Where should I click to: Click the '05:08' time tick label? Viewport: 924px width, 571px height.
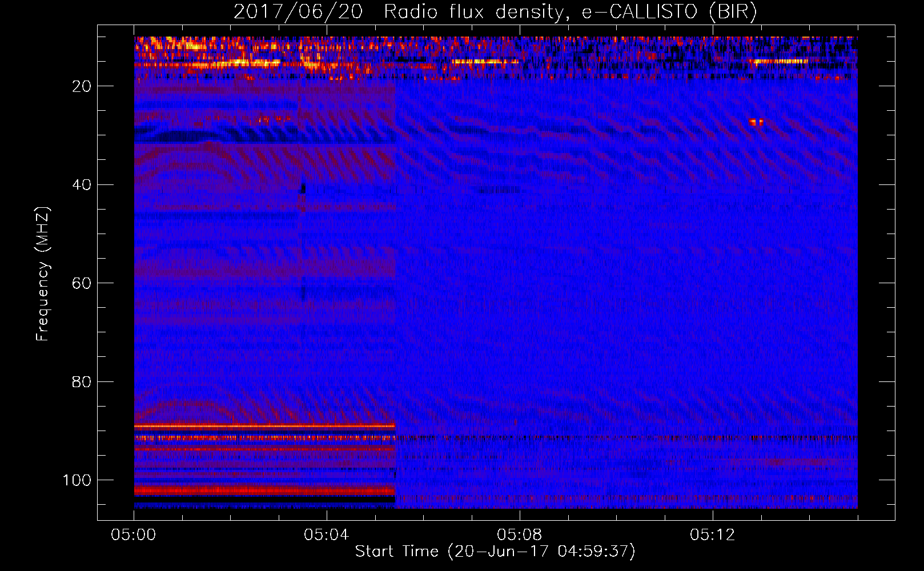coord(520,534)
